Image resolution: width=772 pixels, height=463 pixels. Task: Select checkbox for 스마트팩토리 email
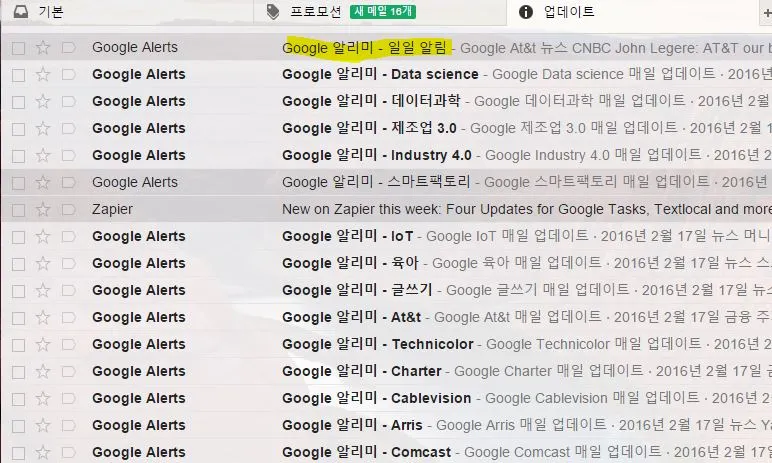coord(19,183)
